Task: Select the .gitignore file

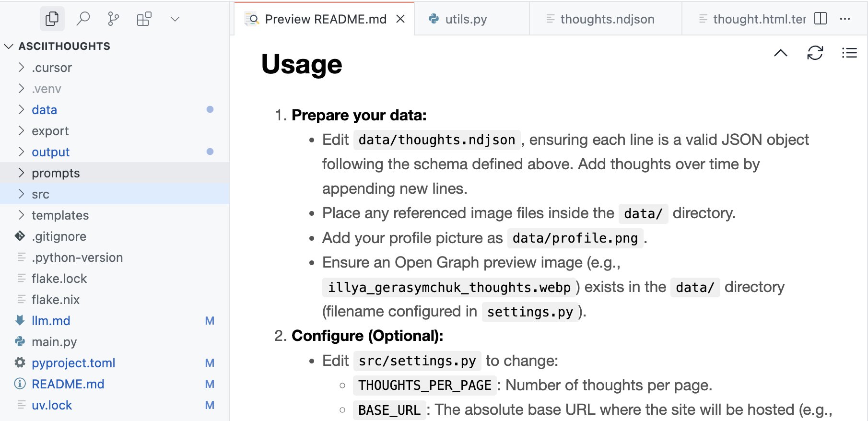Action: pos(59,236)
